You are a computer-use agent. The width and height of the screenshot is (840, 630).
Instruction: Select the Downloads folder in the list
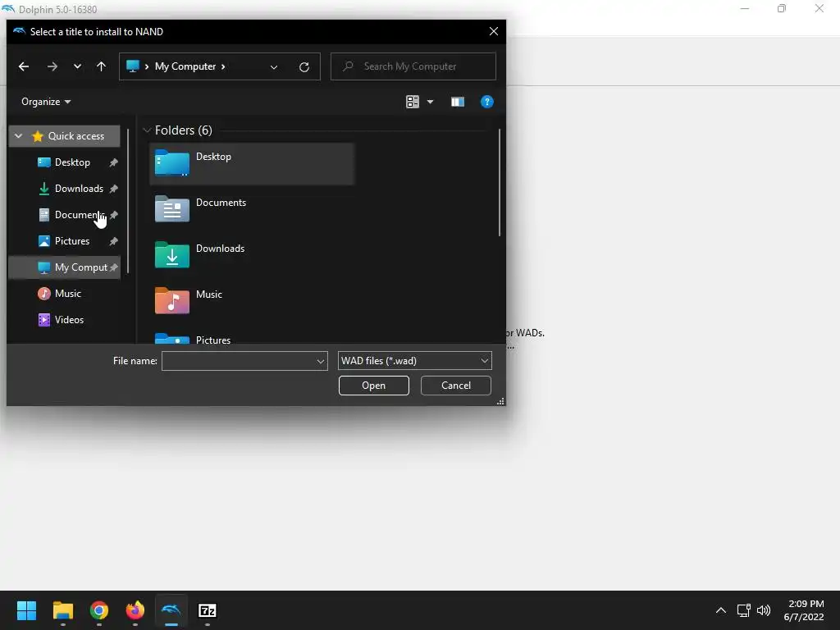[x=252, y=256]
